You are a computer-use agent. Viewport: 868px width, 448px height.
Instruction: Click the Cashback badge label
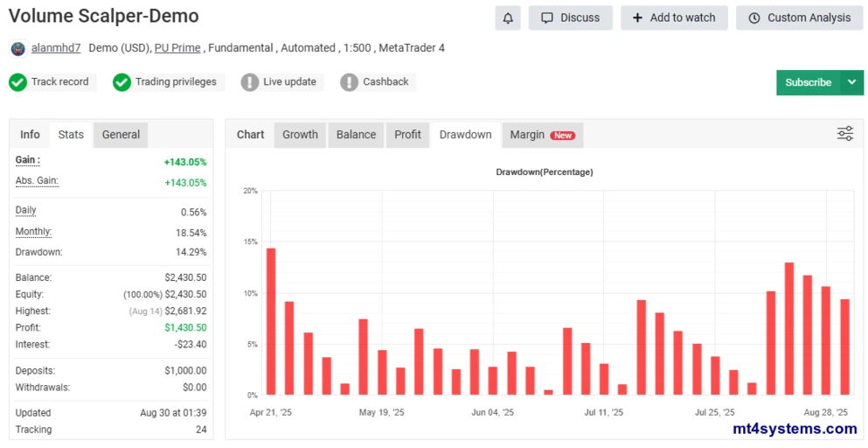point(385,81)
